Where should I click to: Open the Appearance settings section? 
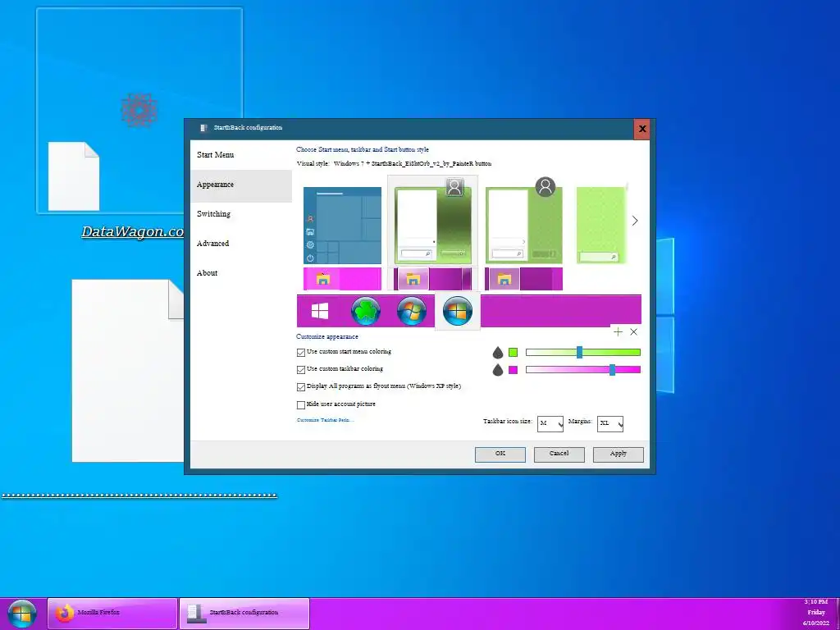click(241, 185)
